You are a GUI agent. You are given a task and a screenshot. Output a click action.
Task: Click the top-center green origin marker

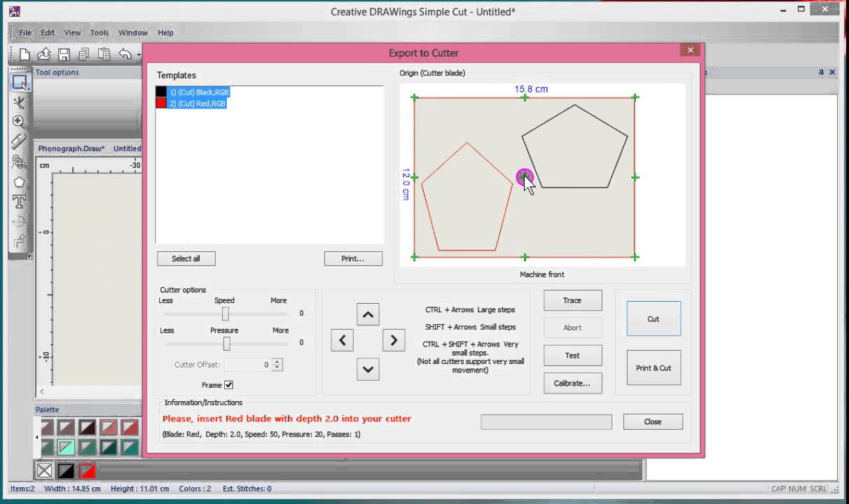[525, 98]
